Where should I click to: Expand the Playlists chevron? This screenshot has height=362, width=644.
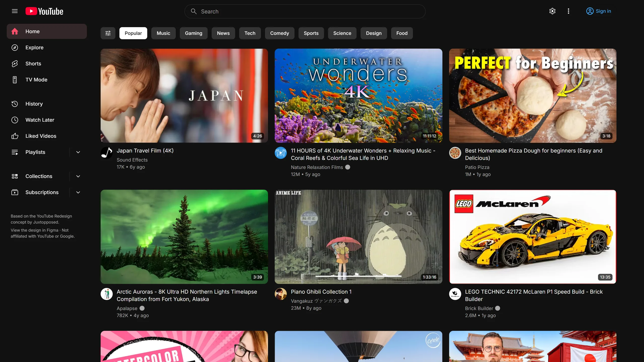point(78,152)
